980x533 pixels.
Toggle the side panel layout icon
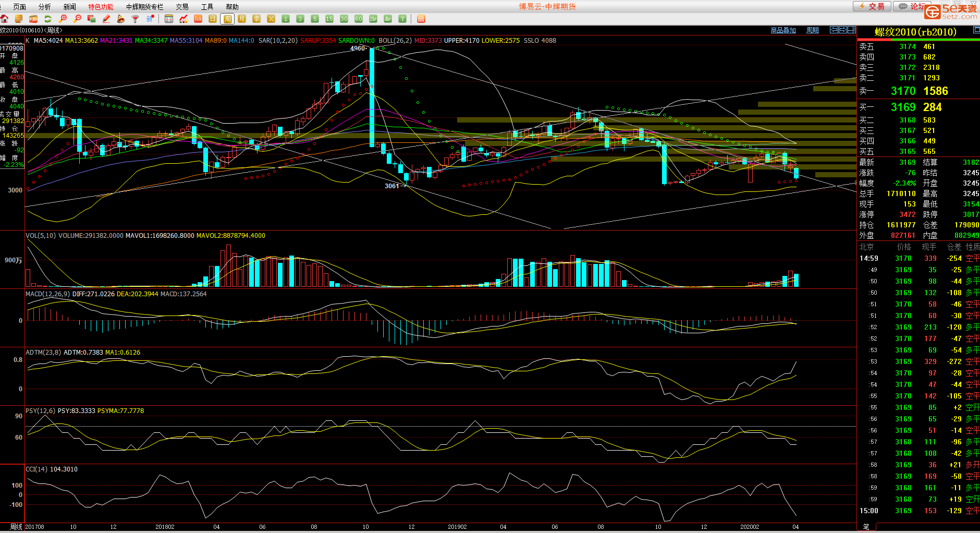[x=852, y=30]
